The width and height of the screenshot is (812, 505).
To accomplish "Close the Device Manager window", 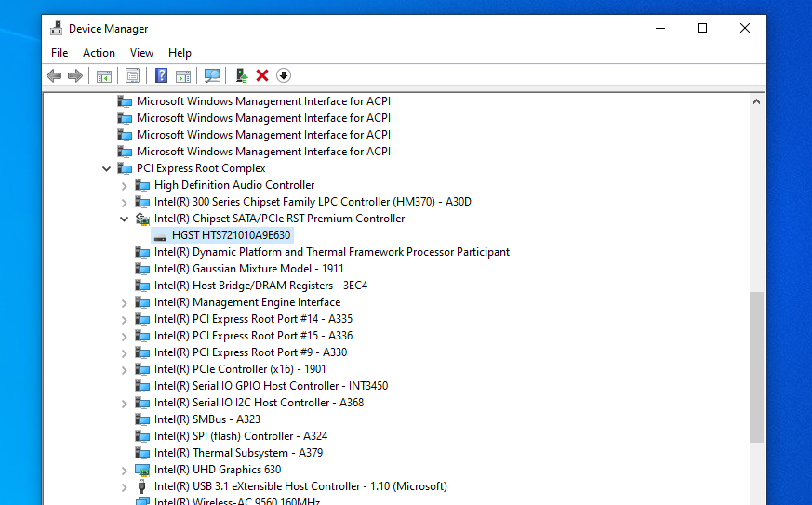I will point(745,29).
